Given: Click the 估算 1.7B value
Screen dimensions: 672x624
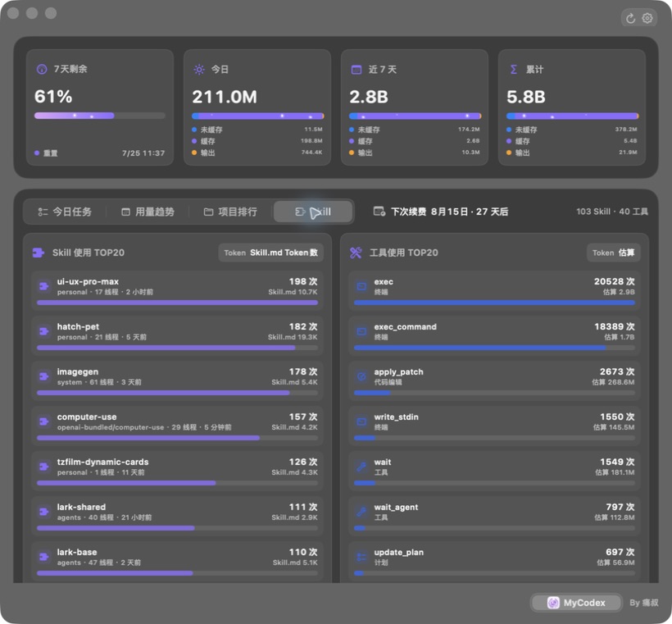Looking at the screenshot, I should click(x=620, y=337).
